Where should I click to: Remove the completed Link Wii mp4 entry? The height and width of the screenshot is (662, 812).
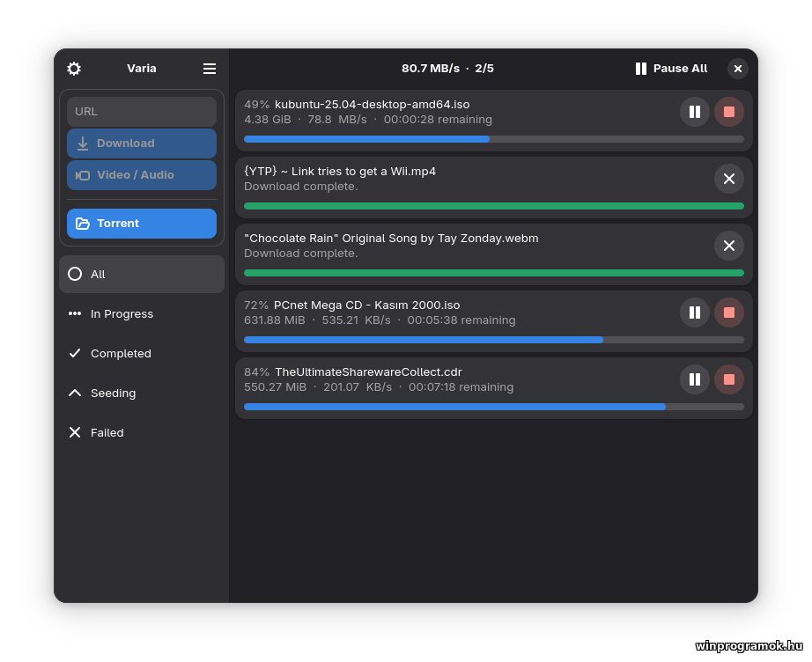click(x=729, y=179)
